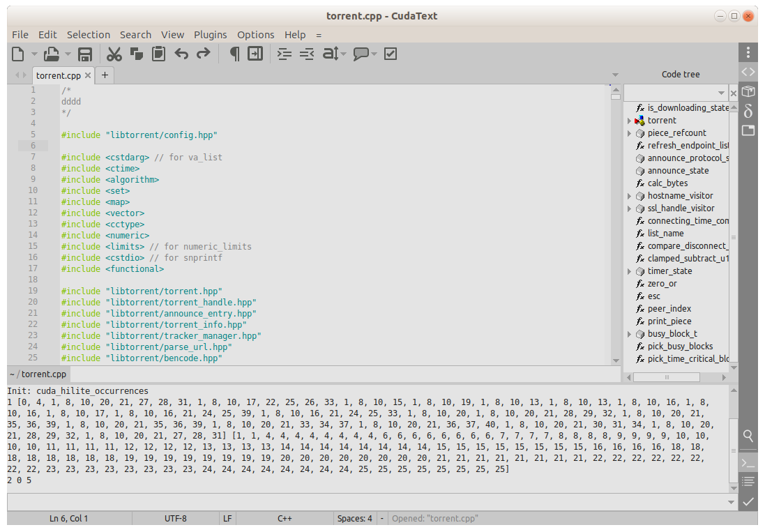The width and height of the screenshot is (765, 532).
Task: Open the Search results magnifier sidebar icon
Action: click(748, 436)
